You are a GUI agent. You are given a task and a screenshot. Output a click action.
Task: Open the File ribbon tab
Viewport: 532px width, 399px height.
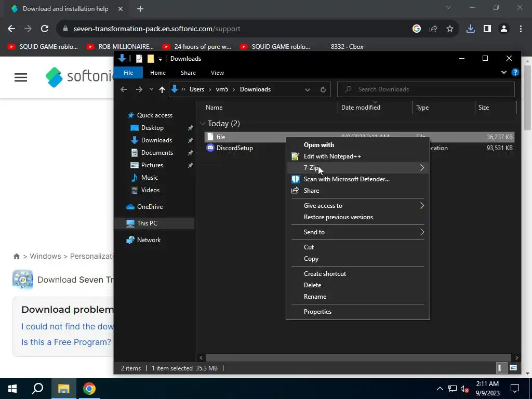128,73
